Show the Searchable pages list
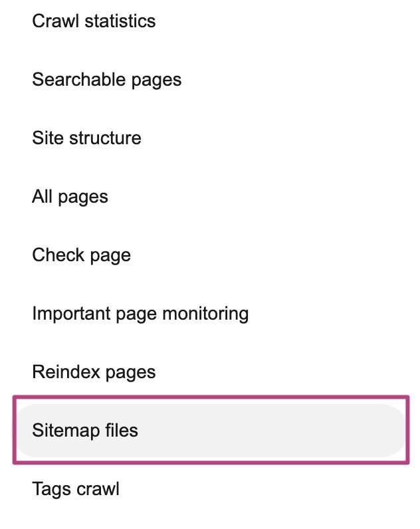420x529 pixels. pyautogui.click(x=106, y=80)
